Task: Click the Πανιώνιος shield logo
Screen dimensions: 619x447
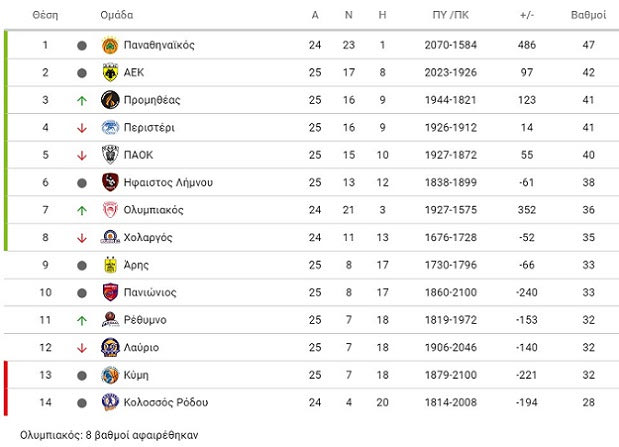Action: tap(110, 292)
